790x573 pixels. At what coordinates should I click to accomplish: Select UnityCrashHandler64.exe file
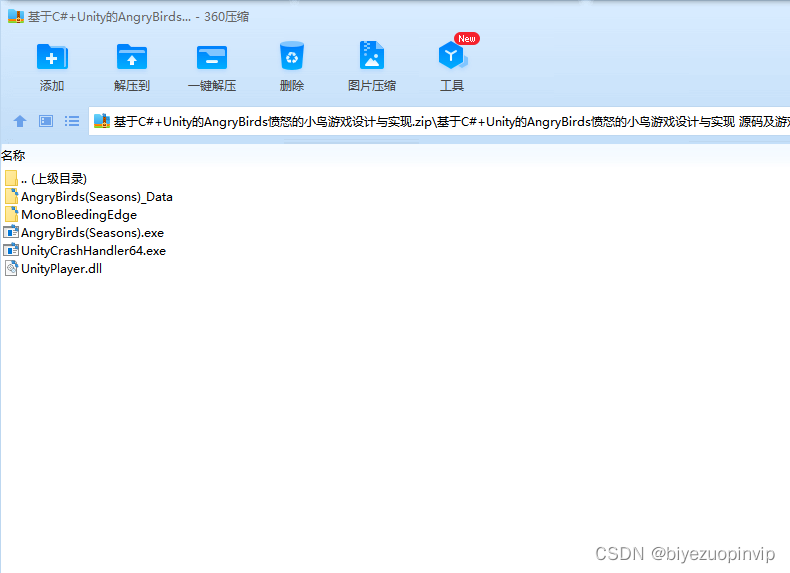85,250
